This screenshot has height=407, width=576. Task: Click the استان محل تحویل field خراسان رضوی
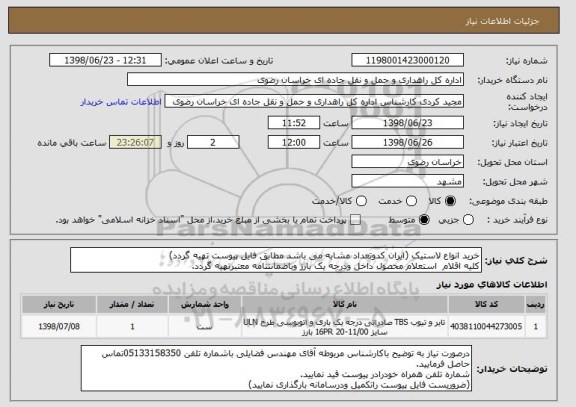point(407,162)
